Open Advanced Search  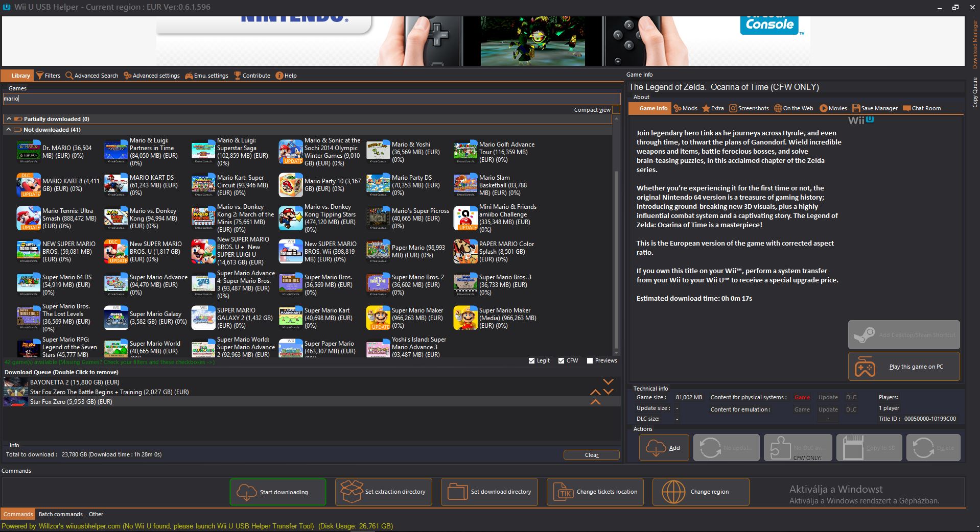pos(91,76)
